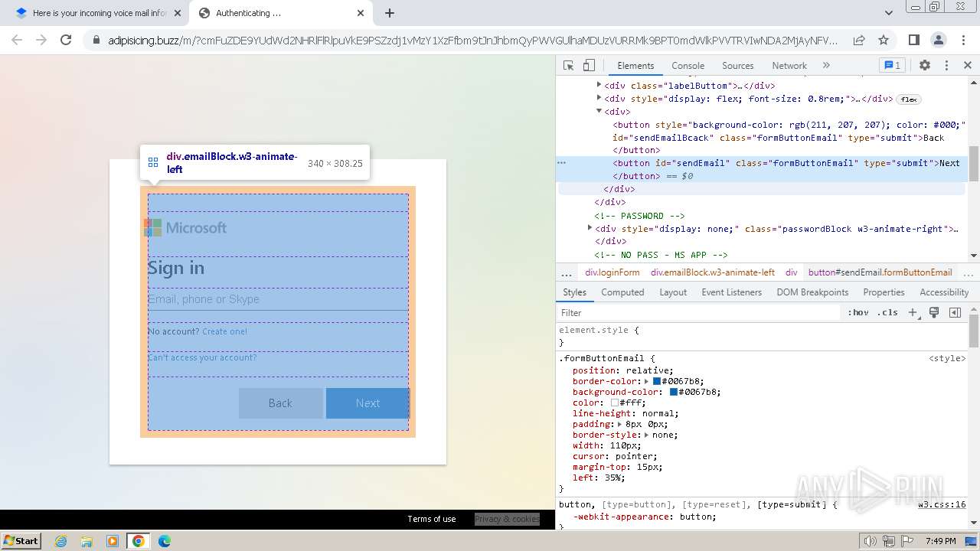
Task: Share this page icon
Action: coord(859,40)
